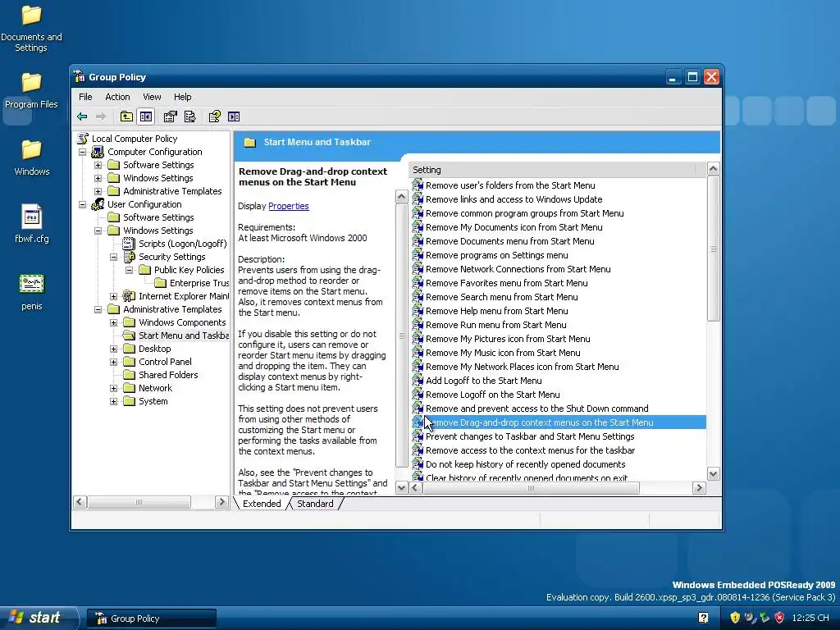Select 'Remove Logoff on the Start Menu' setting

pos(492,395)
